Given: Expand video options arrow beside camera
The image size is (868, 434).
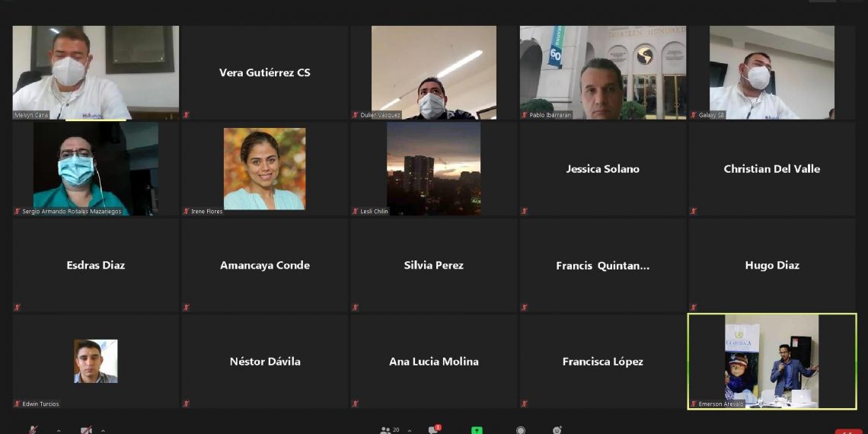Looking at the screenshot, I should tap(103, 430).
